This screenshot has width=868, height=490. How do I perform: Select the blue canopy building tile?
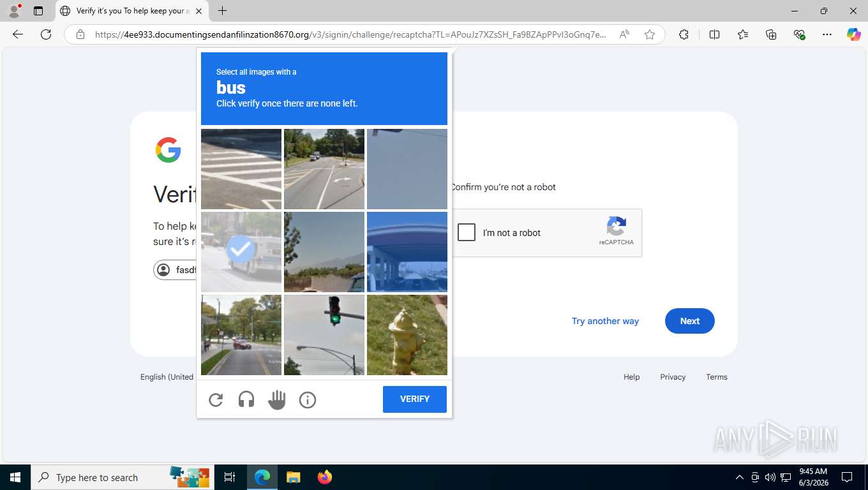pos(407,252)
